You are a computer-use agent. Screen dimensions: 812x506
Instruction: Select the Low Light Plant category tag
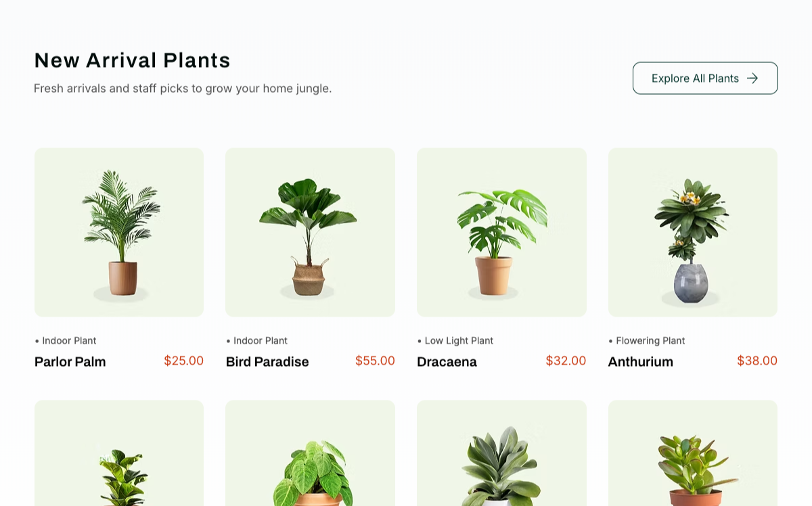tap(455, 340)
